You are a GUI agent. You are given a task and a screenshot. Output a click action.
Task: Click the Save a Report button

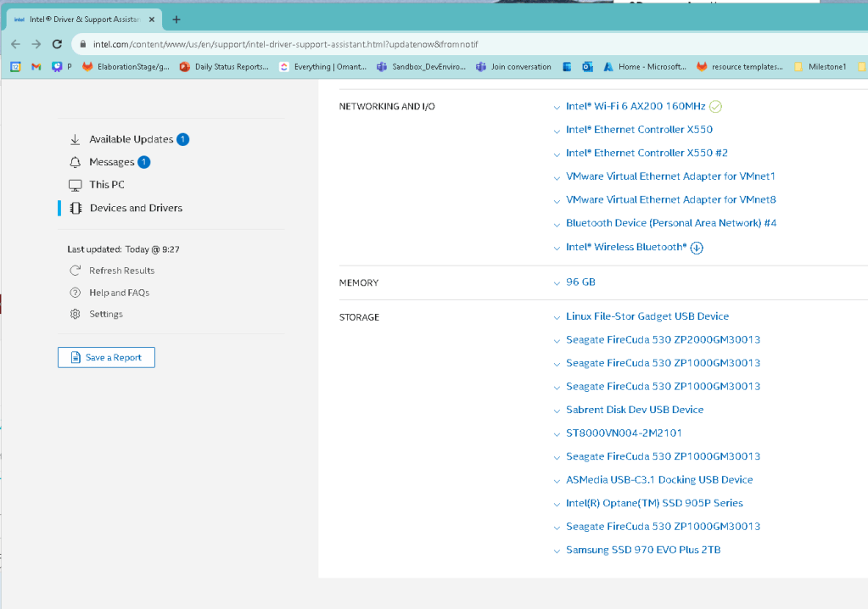coord(106,357)
